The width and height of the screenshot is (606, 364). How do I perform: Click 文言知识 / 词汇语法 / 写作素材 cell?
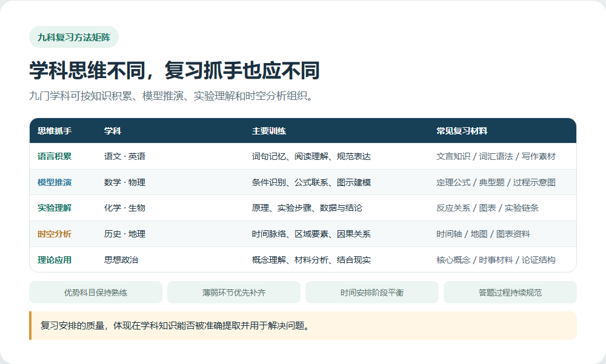point(496,156)
